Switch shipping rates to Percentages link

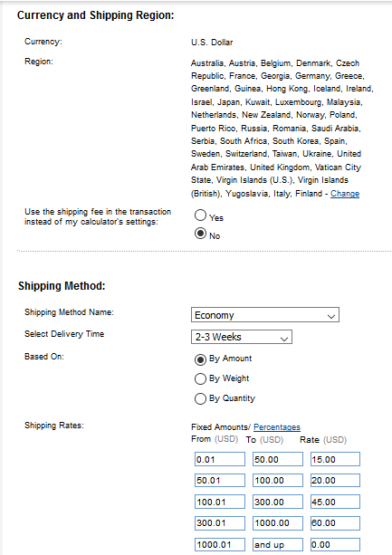277,427
